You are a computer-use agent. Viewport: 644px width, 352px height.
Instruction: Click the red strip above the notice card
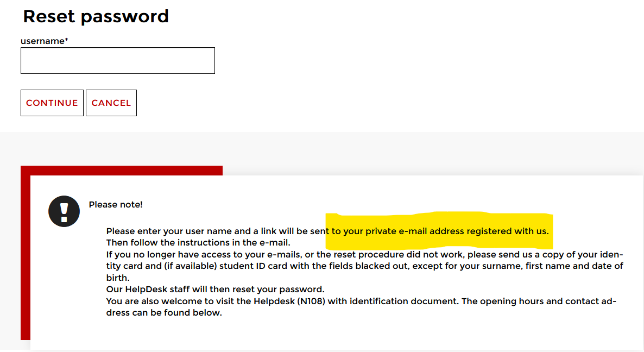[125, 170]
